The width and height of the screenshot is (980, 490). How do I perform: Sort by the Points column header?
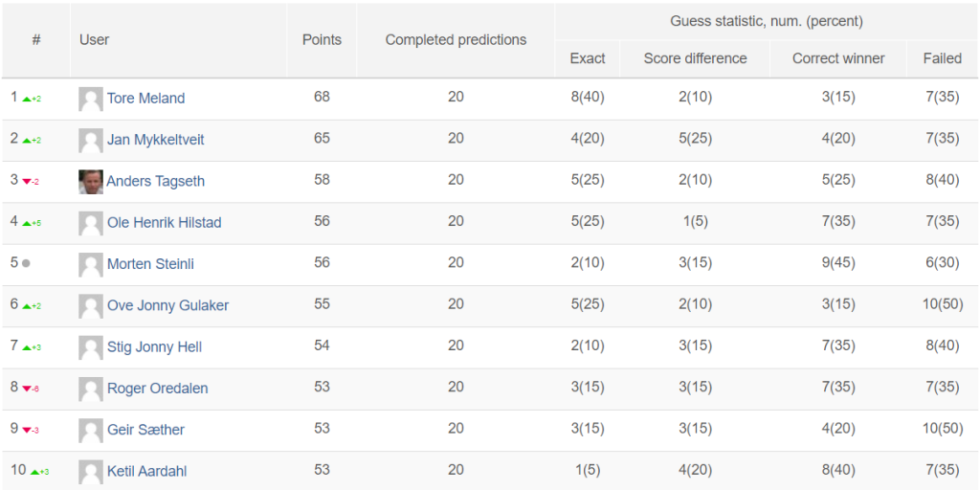pyautogui.click(x=322, y=40)
